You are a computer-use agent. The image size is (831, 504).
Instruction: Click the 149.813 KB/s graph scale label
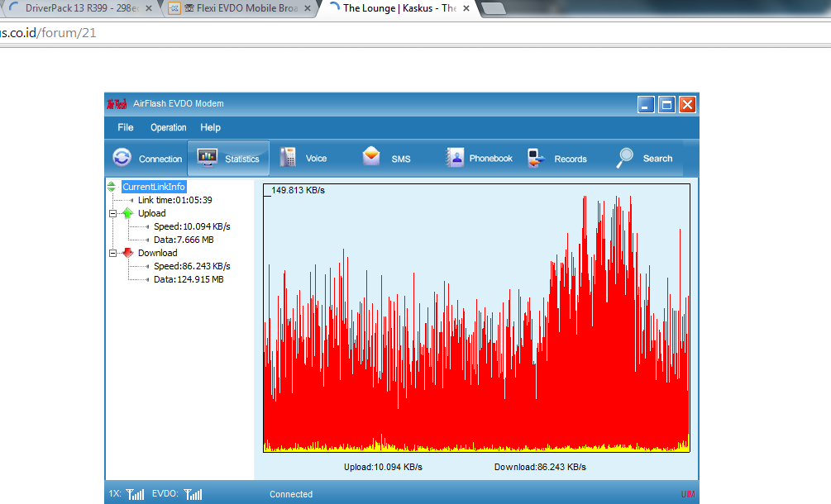298,190
